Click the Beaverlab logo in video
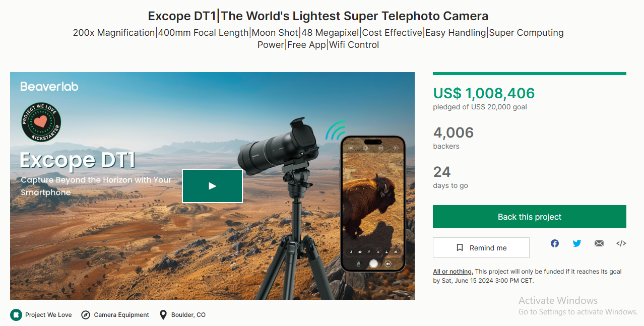Image resolution: width=644 pixels, height=326 pixels. click(x=49, y=86)
